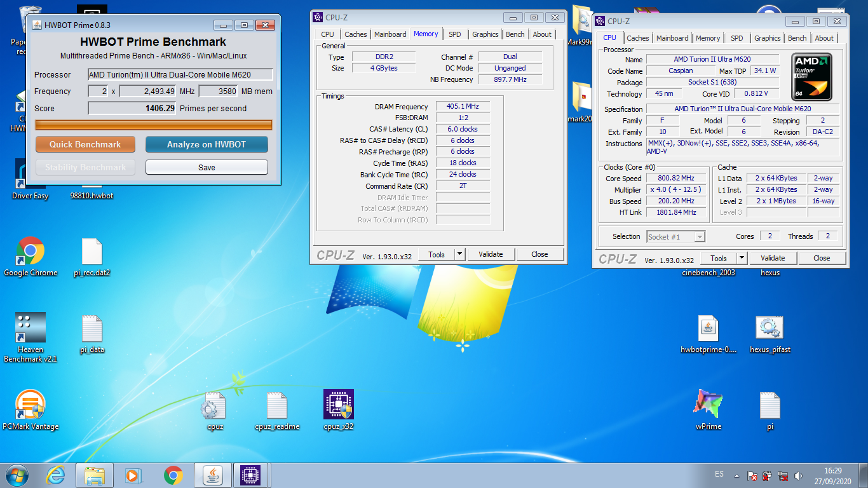Click Close button in right CPU-Z window
868x488 pixels.
822,258
